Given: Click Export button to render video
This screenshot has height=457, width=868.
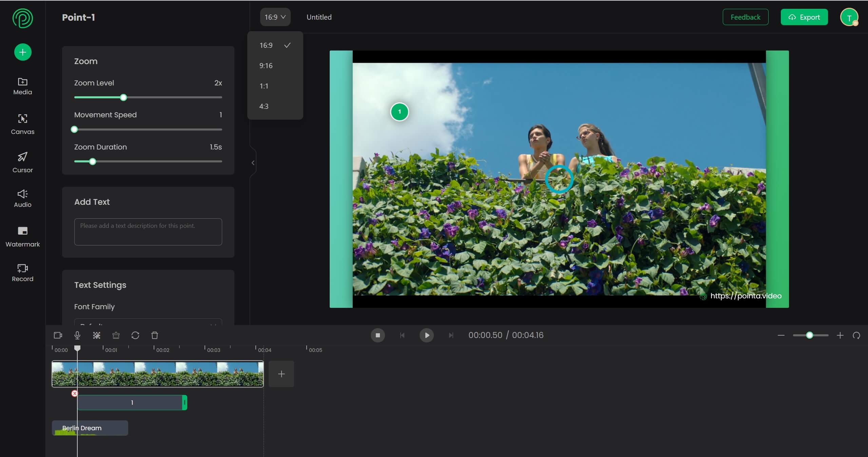Looking at the screenshot, I should (804, 17).
